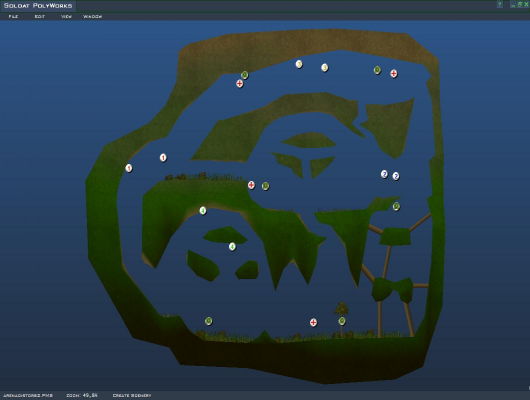The width and height of the screenshot is (530, 400).
Task: Open the View menu
Action: [x=66, y=16]
